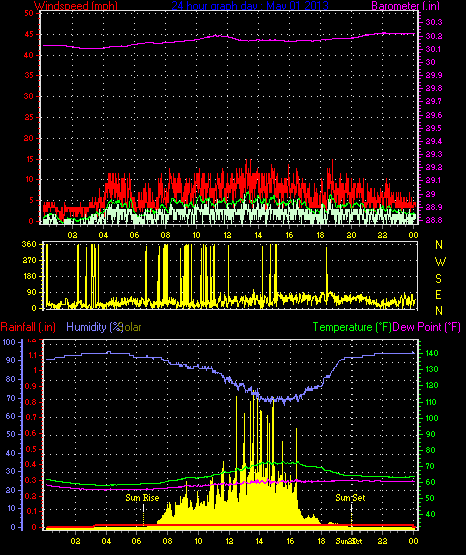Image resolution: width=466 pixels, height=555 pixels.
Task: Click the '360' wind direction axis value
Action: tap(29, 244)
